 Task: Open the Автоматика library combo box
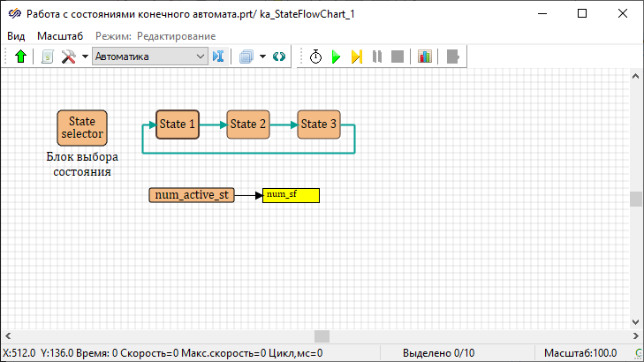[x=149, y=57]
